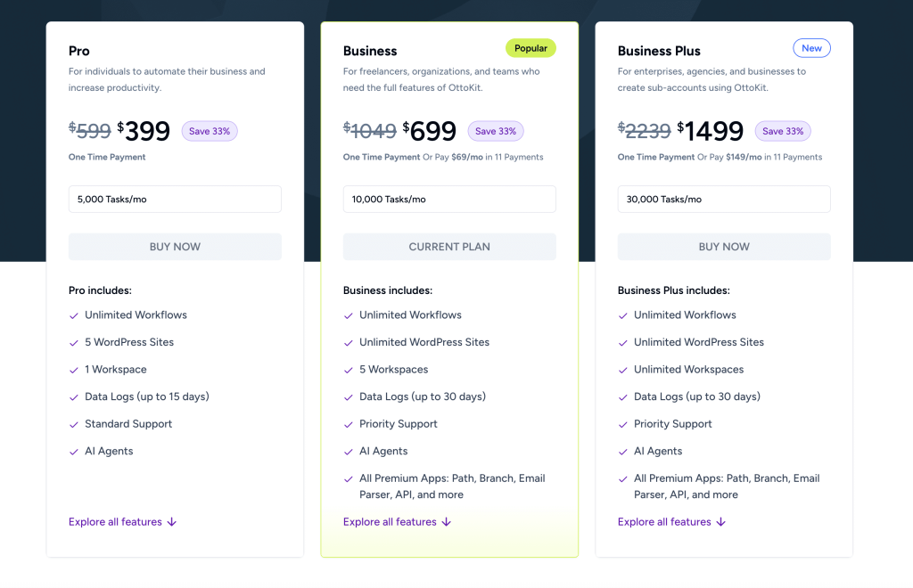Click Save 33% badge beside $1499 price

click(x=783, y=131)
